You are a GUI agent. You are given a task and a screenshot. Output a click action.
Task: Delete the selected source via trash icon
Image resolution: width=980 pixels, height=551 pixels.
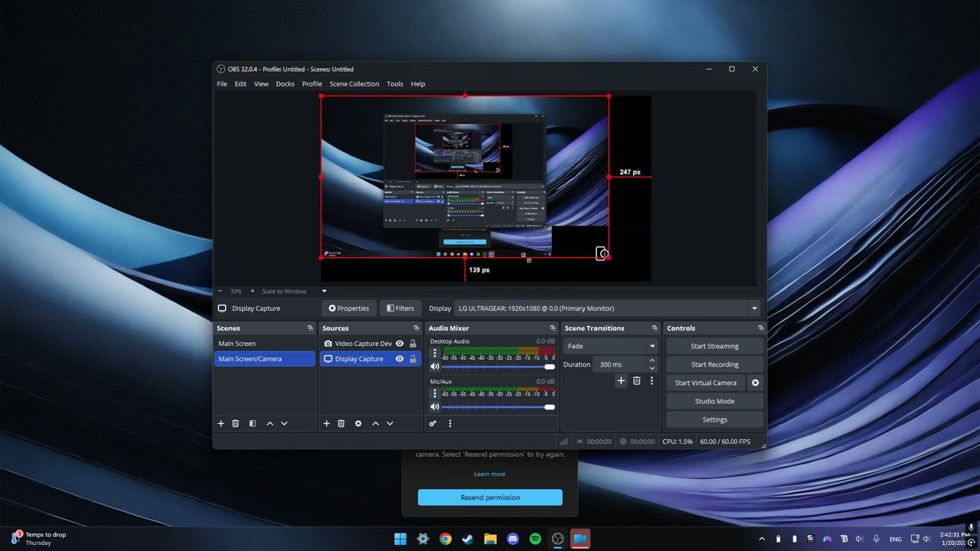pos(341,423)
